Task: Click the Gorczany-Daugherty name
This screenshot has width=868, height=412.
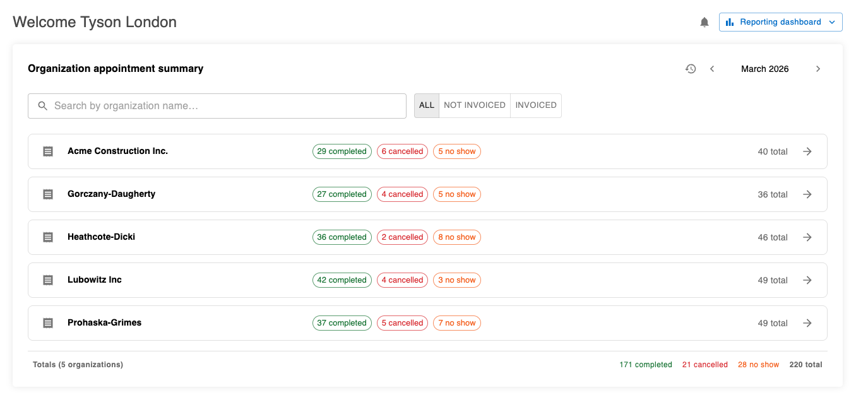Action: tap(111, 194)
